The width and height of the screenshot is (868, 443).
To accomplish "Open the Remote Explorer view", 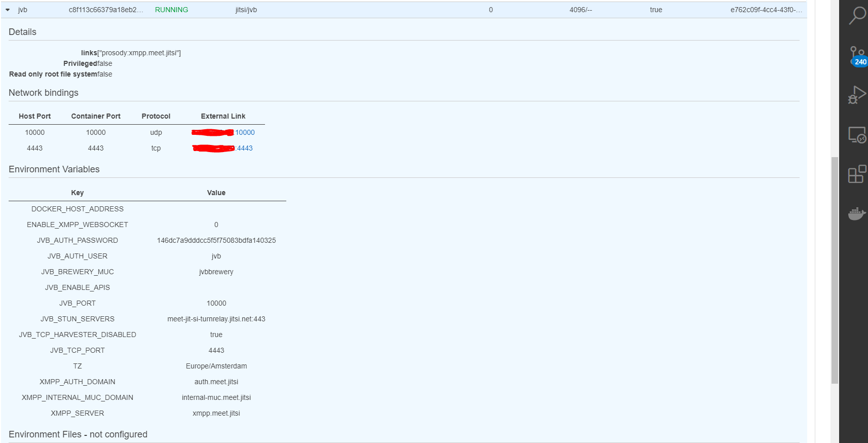I will point(857,135).
